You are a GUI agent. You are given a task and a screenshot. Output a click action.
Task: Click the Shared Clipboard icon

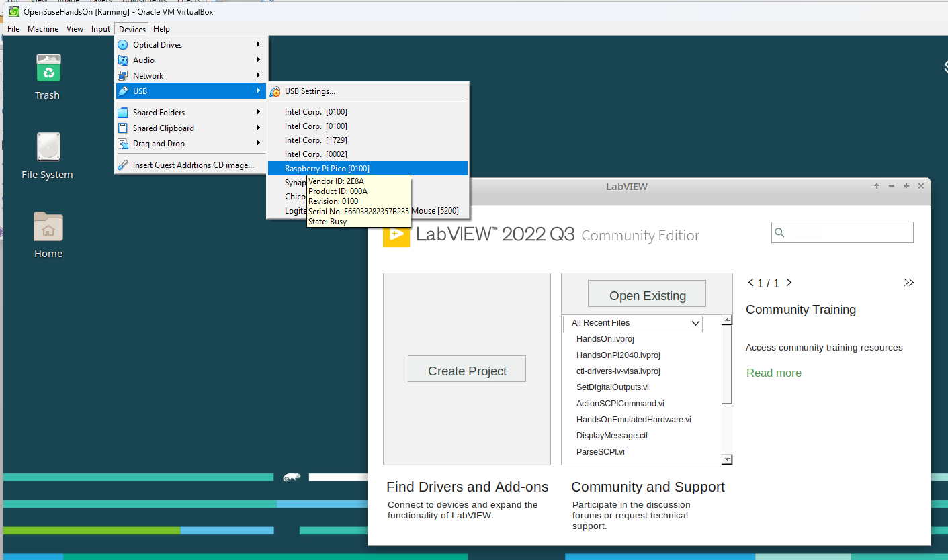coord(122,128)
